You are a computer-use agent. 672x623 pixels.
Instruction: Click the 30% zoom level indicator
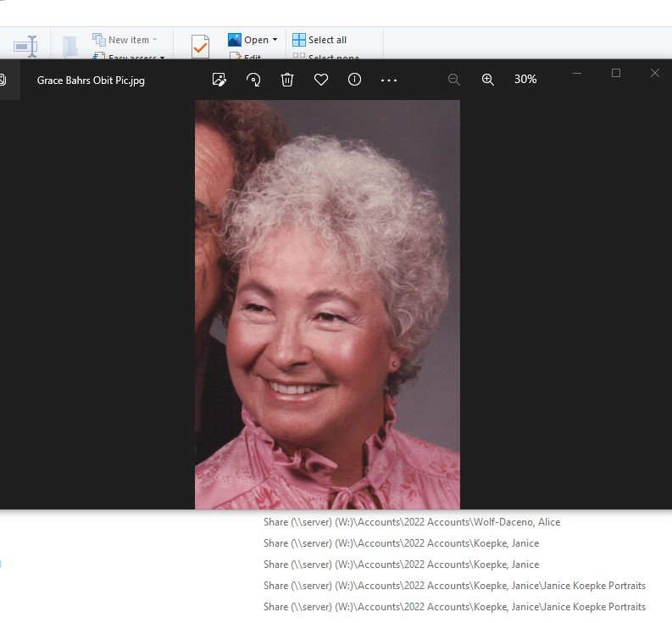[x=525, y=79]
